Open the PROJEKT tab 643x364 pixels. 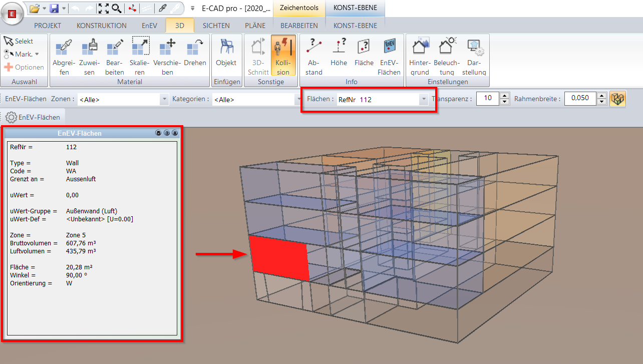coord(47,25)
